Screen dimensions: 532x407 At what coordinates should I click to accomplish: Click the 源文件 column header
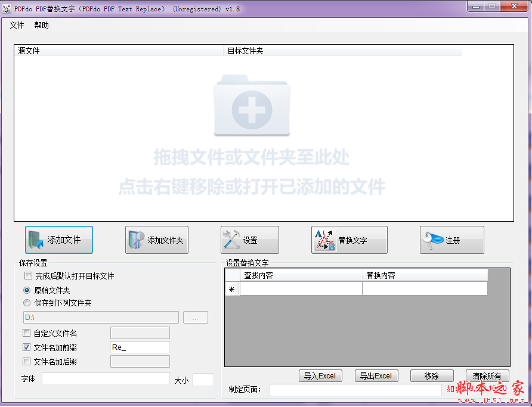(119, 51)
